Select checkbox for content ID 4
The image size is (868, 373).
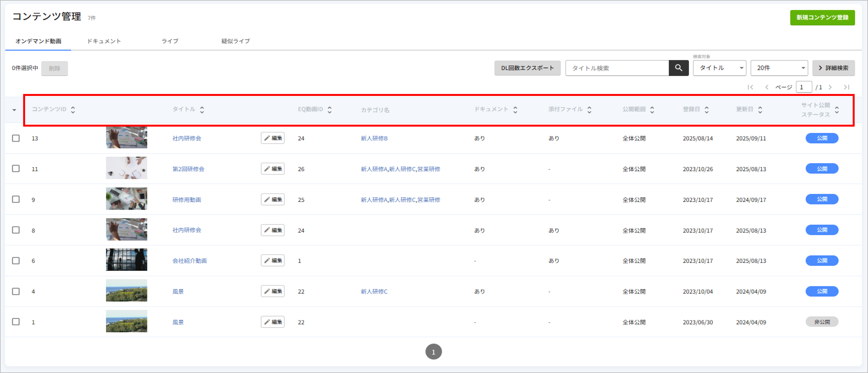click(x=16, y=291)
